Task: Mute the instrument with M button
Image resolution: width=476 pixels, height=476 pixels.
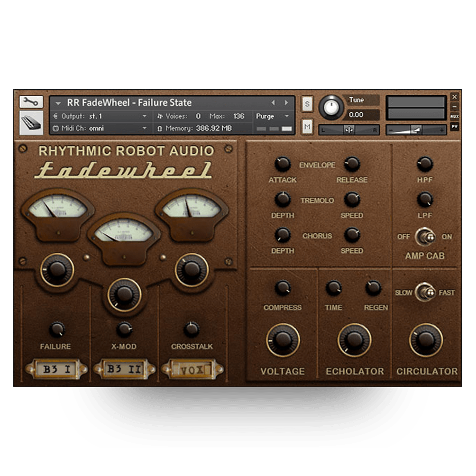Action: click(x=307, y=126)
